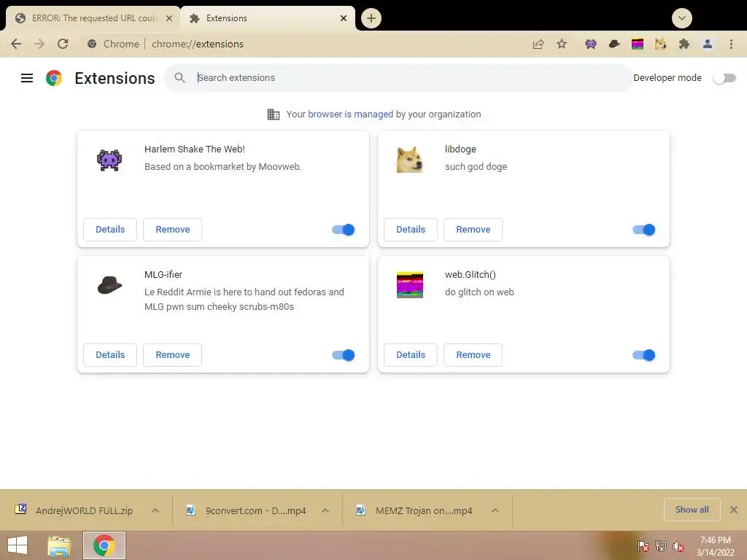Viewport: 747px width, 560px height.
Task: Go back using the browser back arrow
Action: coord(16,44)
